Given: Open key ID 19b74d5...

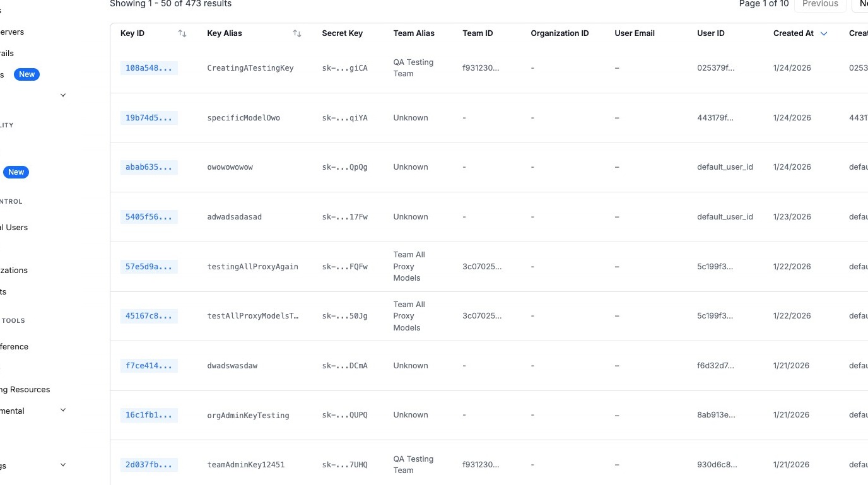Looking at the screenshot, I should (148, 118).
